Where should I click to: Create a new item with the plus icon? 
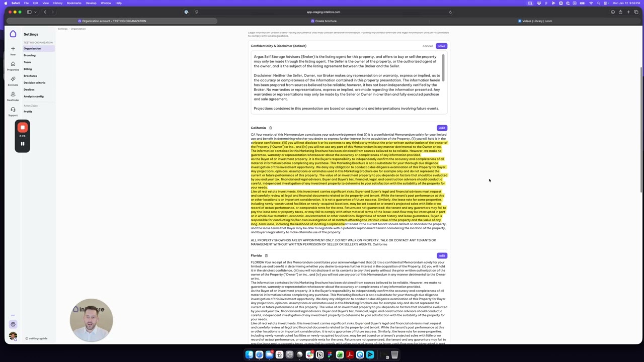13,48
